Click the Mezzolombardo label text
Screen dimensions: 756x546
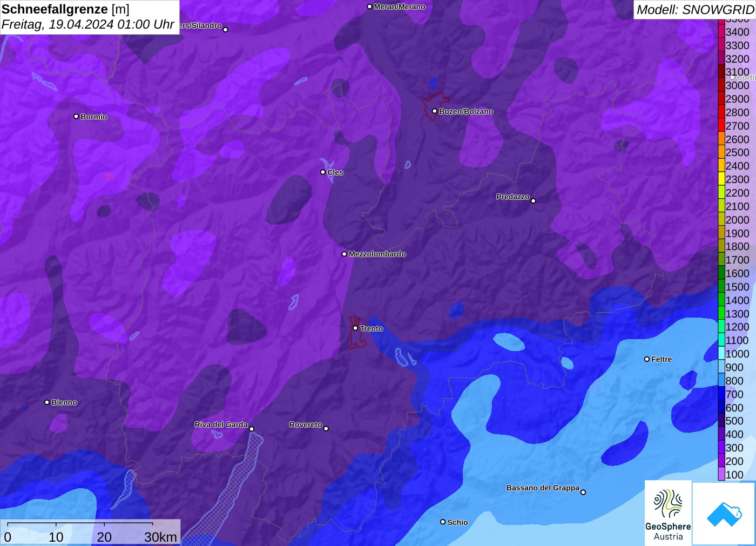(377, 254)
